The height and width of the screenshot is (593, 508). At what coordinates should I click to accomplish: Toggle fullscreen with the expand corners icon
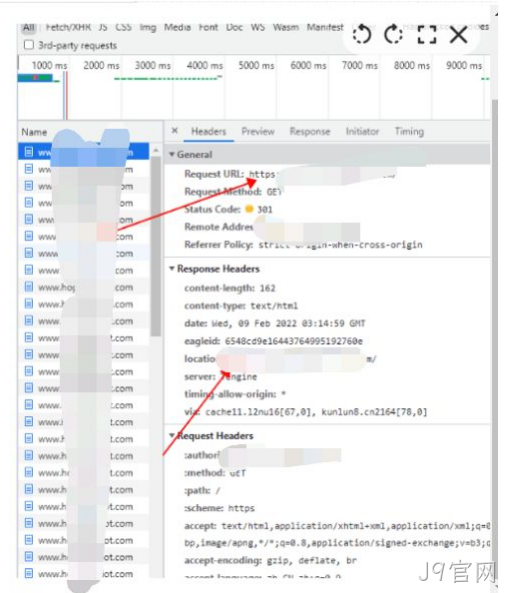pyautogui.click(x=426, y=35)
